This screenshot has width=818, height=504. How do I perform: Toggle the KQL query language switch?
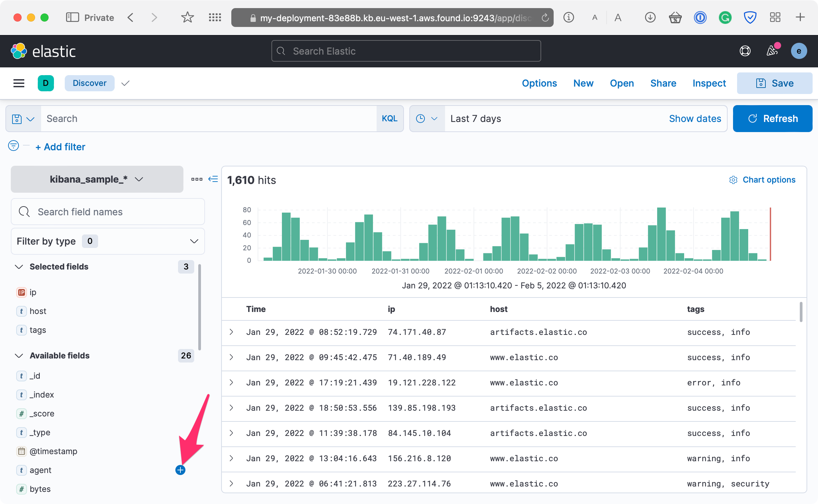[x=389, y=119]
